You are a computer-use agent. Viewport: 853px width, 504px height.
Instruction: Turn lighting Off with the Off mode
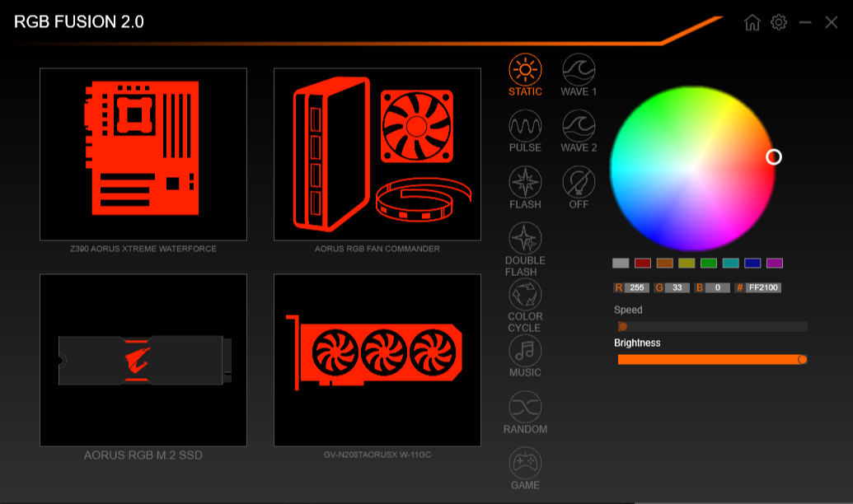pyautogui.click(x=578, y=186)
